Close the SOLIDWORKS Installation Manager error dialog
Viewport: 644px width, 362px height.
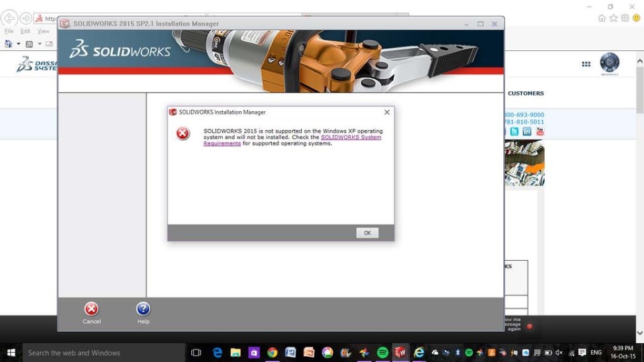click(x=387, y=112)
